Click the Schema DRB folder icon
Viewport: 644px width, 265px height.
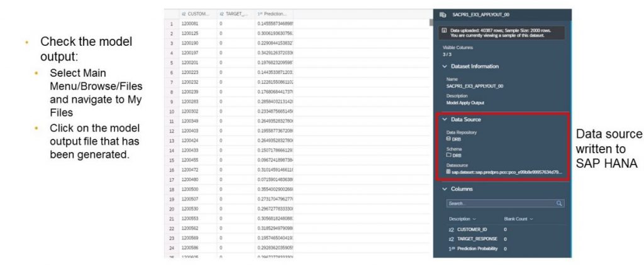(x=448, y=154)
